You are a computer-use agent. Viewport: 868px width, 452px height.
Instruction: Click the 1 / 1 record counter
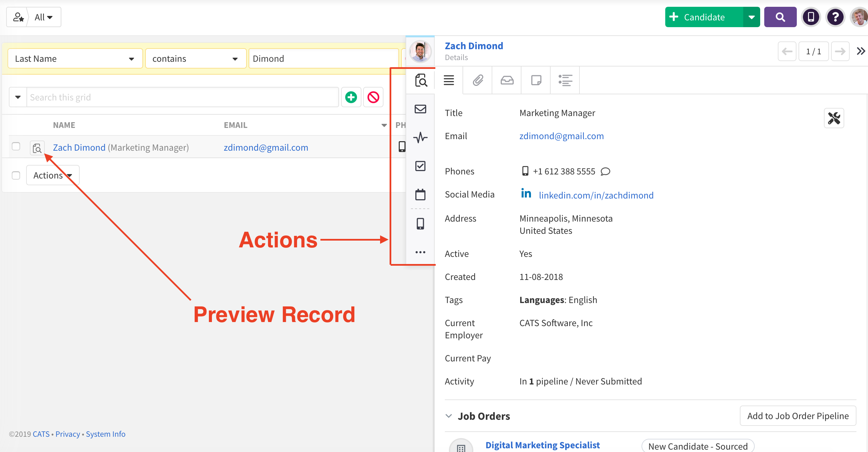point(813,52)
